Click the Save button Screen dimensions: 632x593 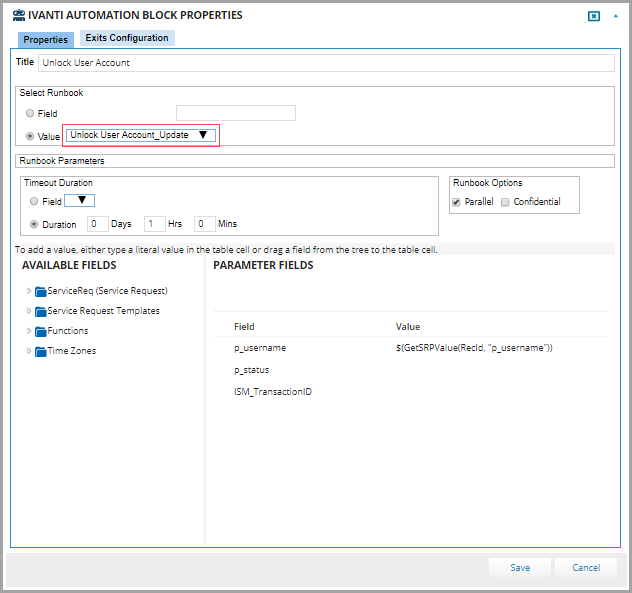pos(520,567)
